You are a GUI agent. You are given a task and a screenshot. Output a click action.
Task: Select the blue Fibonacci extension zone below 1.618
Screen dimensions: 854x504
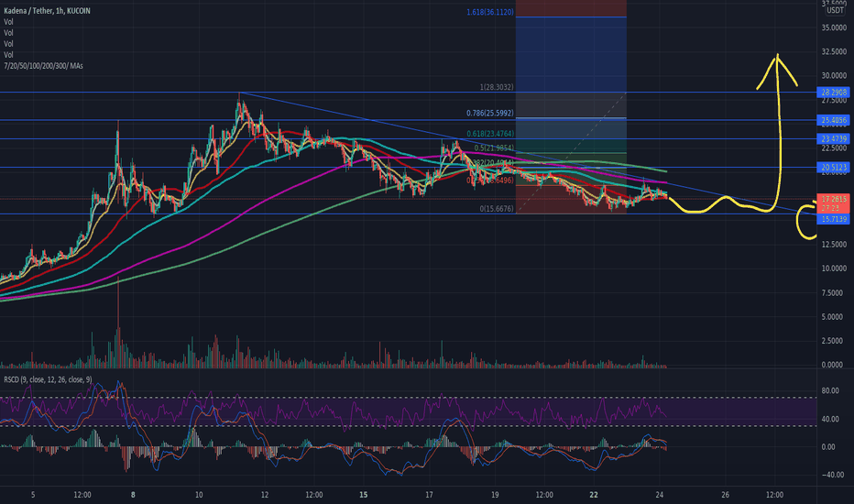[x=571, y=54]
